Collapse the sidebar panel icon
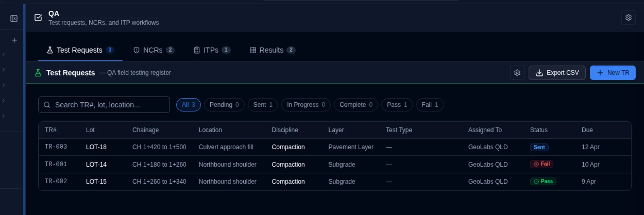Image resolution: width=644 pixels, height=215 pixels. 14,19
